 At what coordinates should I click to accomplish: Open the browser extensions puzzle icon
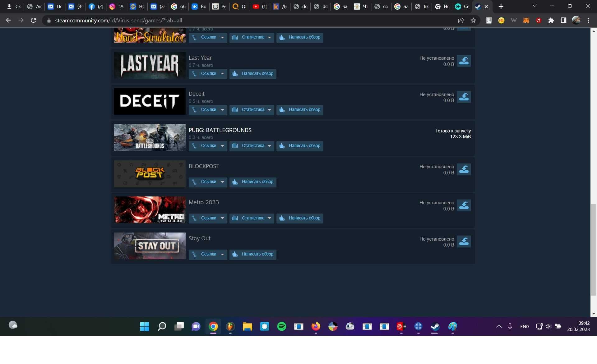click(x=551, y=21)
